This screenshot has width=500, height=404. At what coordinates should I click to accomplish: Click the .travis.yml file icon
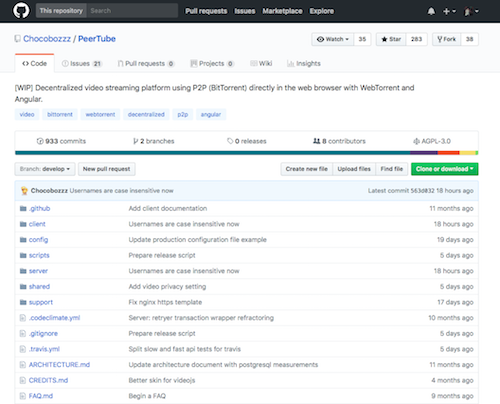[23, 349]
